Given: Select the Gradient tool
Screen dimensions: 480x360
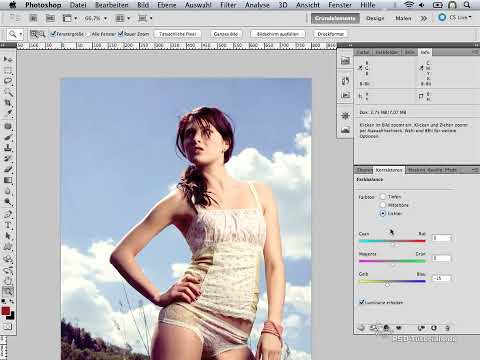Looking at the screenshot, I should 8,180.
